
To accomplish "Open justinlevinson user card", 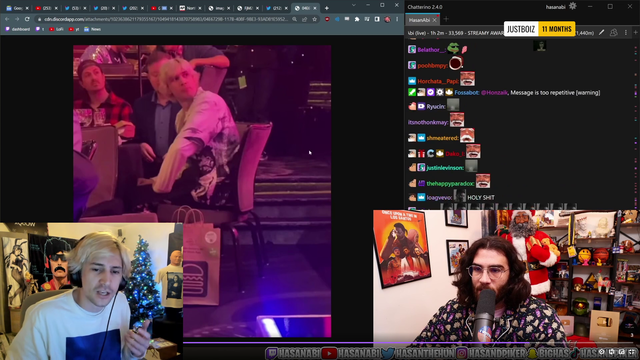I will pos(445,167).
